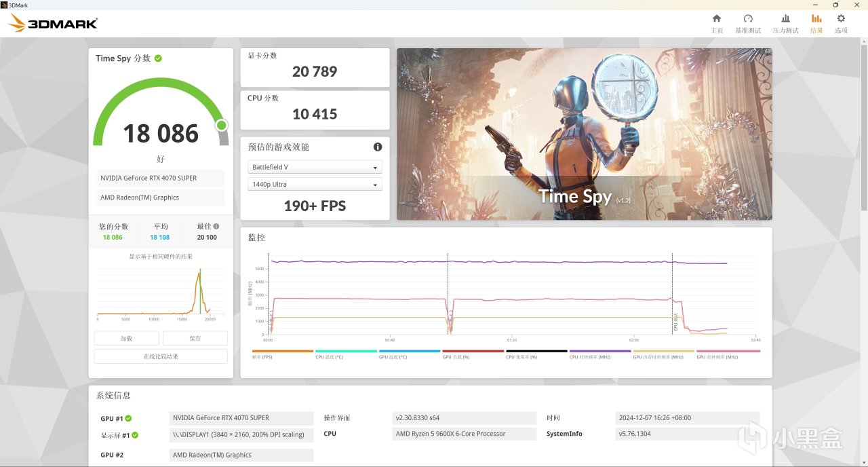The height and width of the screenshot is (467, 868).
Task: Toggle the GPU 温度 (°C) blue legend bar
Action: pos(410,352)
